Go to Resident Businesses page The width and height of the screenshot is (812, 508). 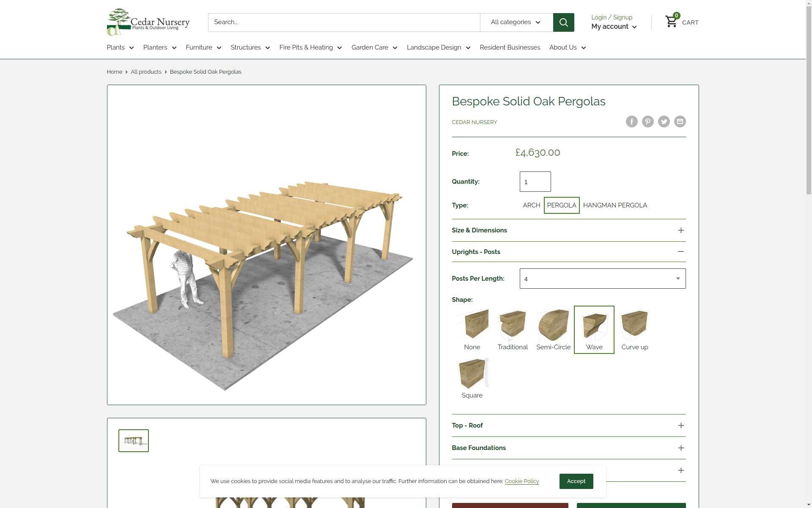pos(510,47)
